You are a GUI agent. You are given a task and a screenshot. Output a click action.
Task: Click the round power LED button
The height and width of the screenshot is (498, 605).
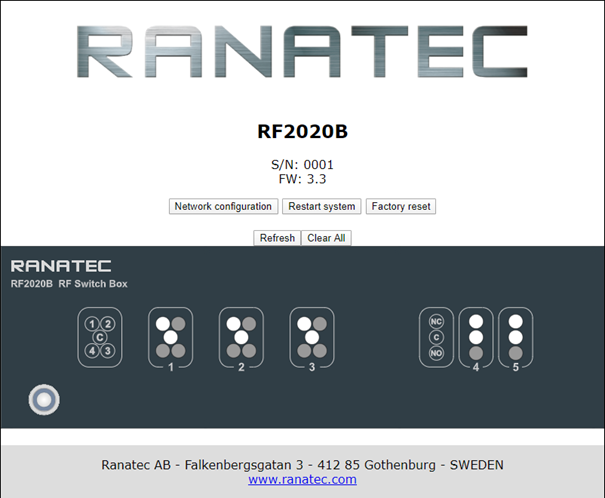click(x=44, y=400)
